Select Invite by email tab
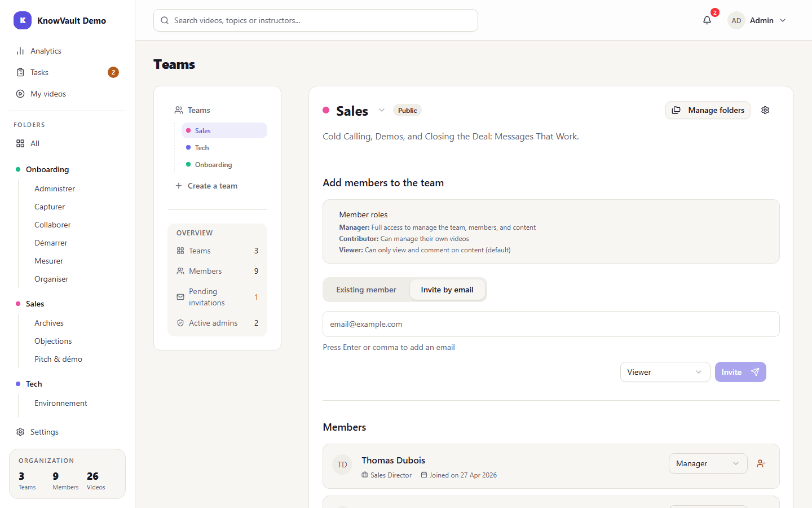Image resolution: width=812 pixels, height=508 pixels. [447, 290]
